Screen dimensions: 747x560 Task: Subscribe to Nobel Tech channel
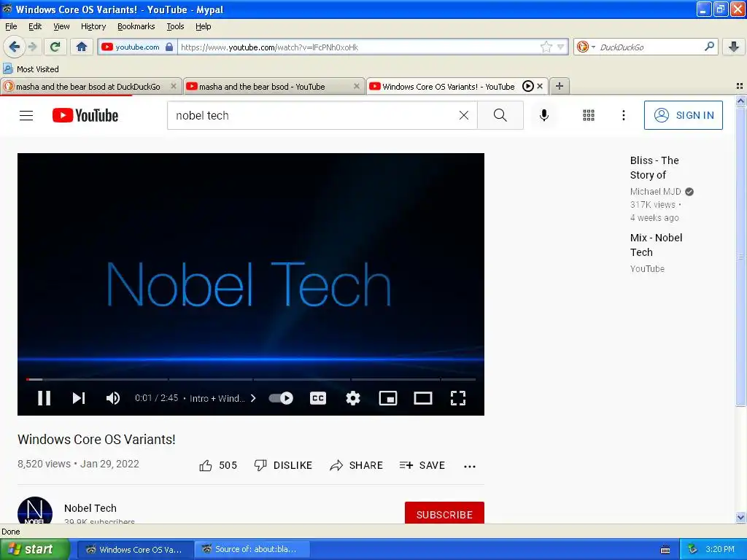click(x=444, y=513)
